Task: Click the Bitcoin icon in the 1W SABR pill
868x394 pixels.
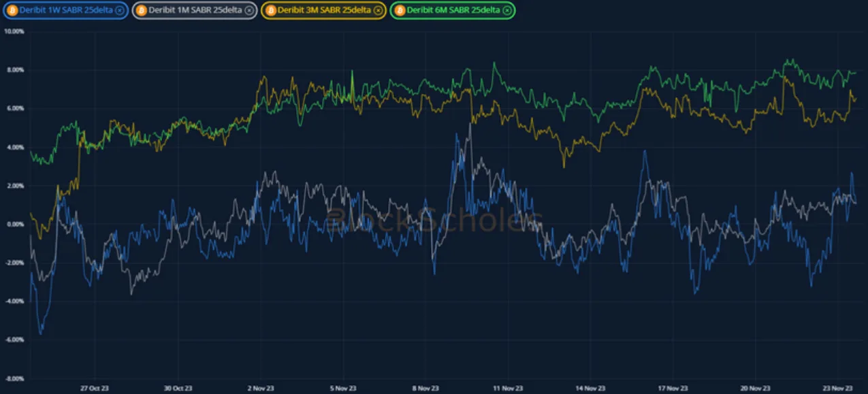Action: 12,10
